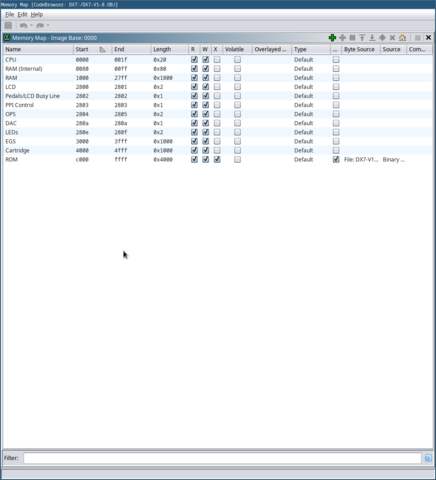Click the Redo arrow icon

[x=40, y=25]
